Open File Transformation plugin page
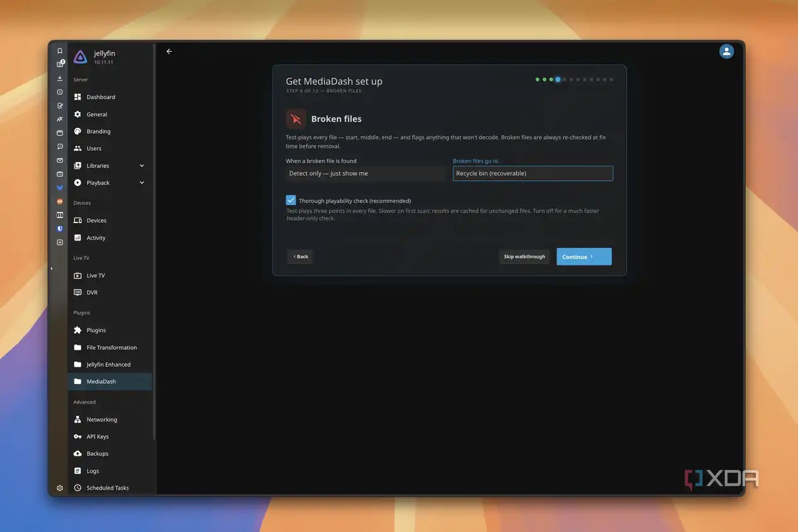 (110, 347)
